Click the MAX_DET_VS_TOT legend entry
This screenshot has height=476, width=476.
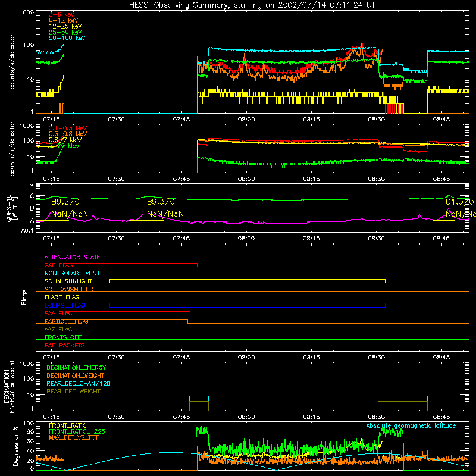(x=73, y=437)
